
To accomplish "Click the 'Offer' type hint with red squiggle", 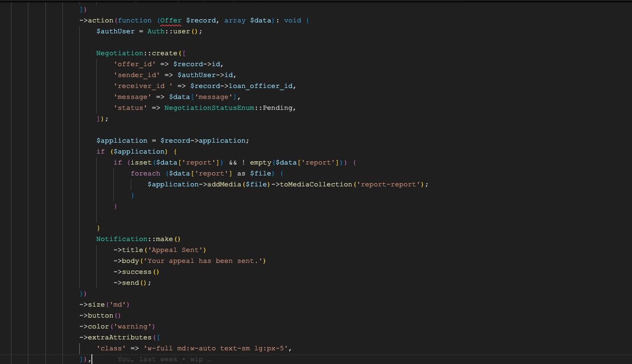I will 171,21.
